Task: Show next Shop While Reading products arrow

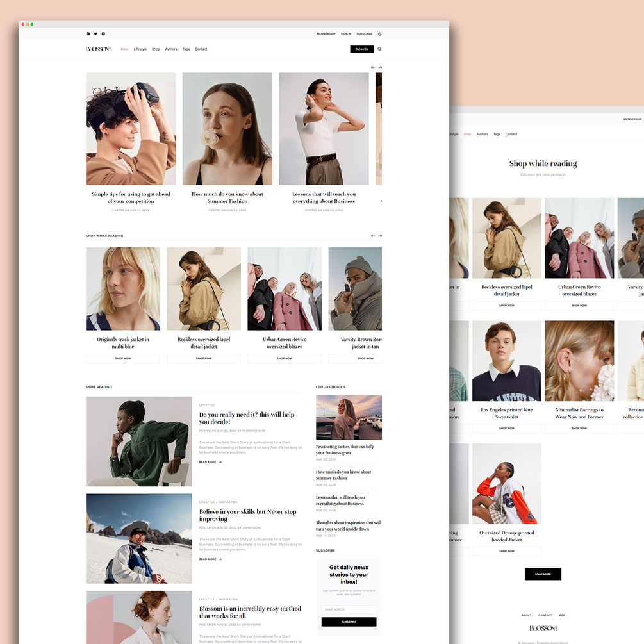Action: [380, 236]
